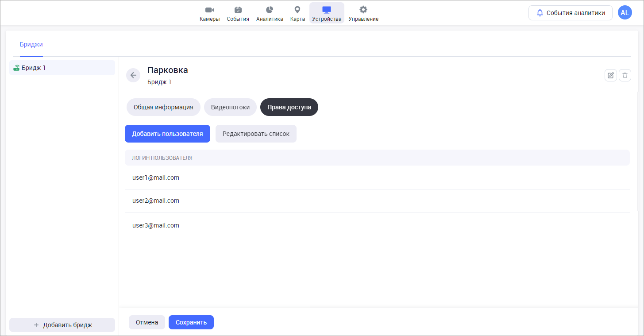Click the Сохранить button

tap(191, 322)
